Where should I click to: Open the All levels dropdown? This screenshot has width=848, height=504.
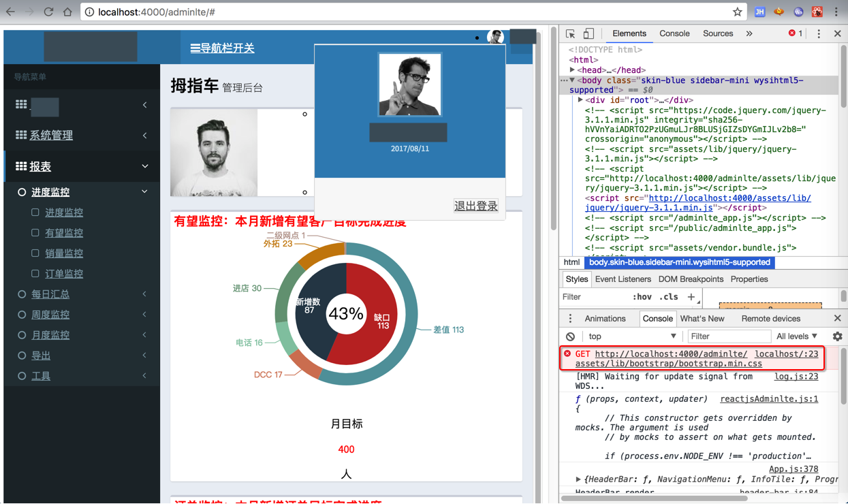797,336
